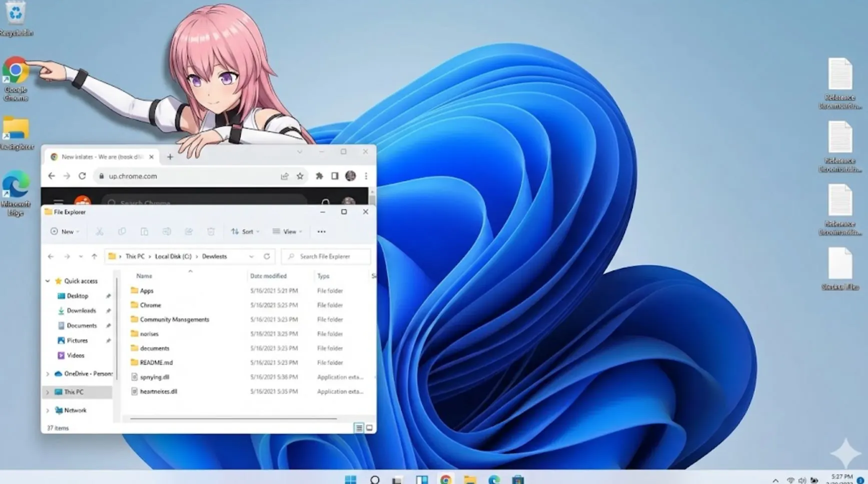Open the Windows Start menu
This screenshot has height=484, width=868.
click(x=350, y=479)
